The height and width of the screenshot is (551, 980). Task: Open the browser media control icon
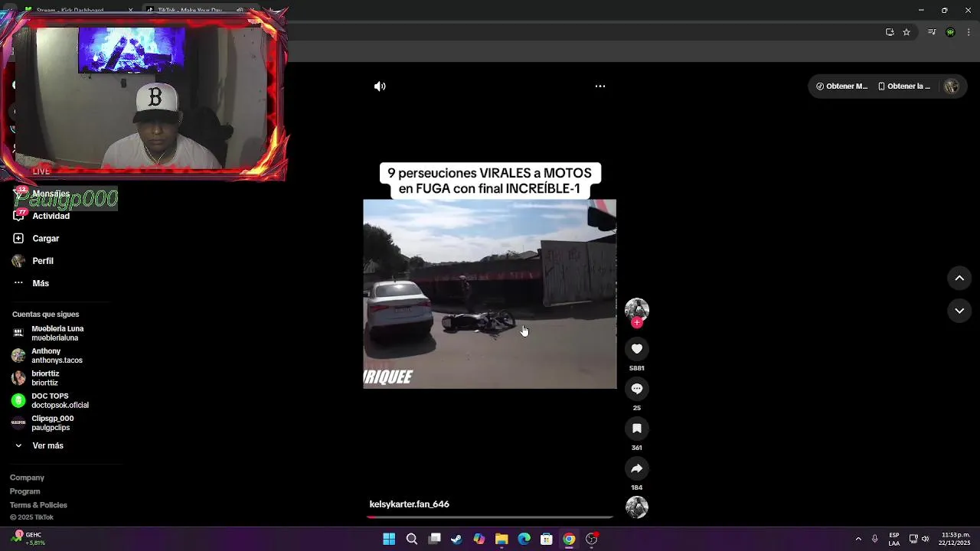coord(932,32)
